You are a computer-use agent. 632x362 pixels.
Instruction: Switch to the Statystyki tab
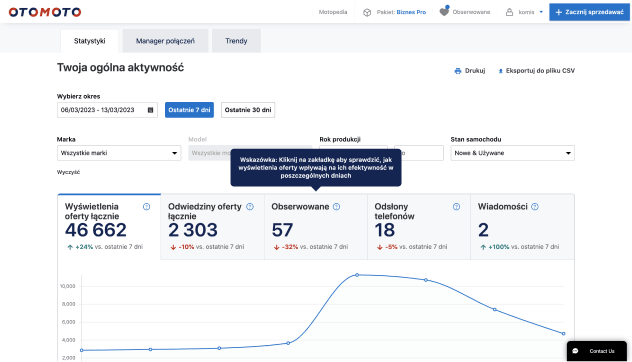[x=89, y=41]
